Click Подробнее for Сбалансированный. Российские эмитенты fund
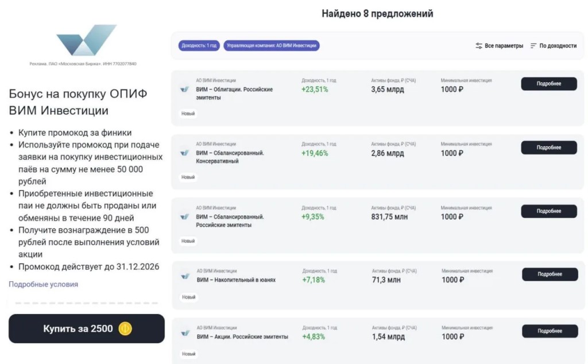588x364 pixels. pyautogui.click(x=548, y=211)
